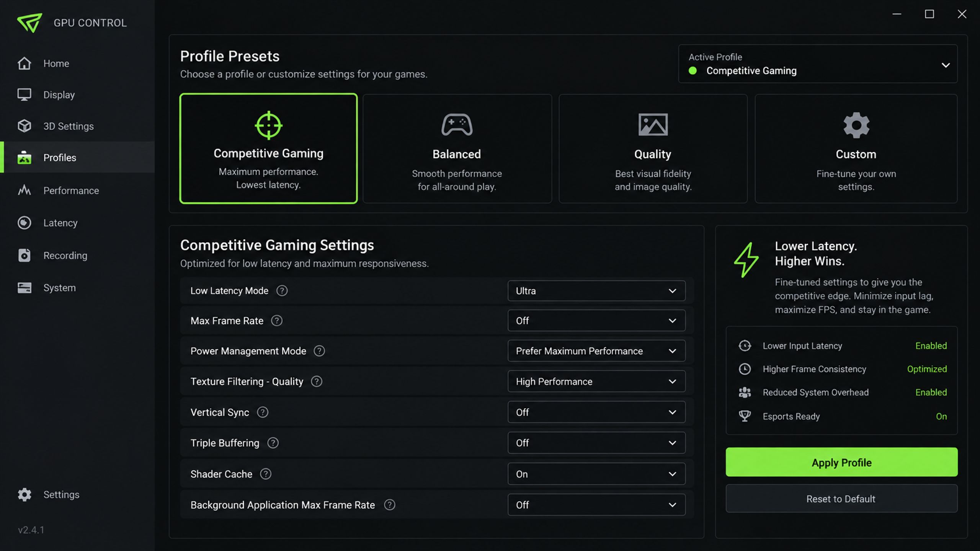Click the GPU Control logo icon
980x551 pixels.
click(29, 23)
